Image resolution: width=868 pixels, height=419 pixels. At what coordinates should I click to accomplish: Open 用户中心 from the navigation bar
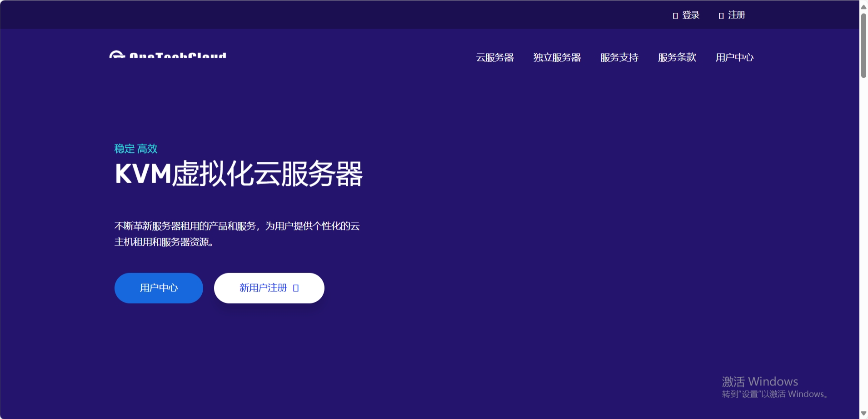pos(733,57)
